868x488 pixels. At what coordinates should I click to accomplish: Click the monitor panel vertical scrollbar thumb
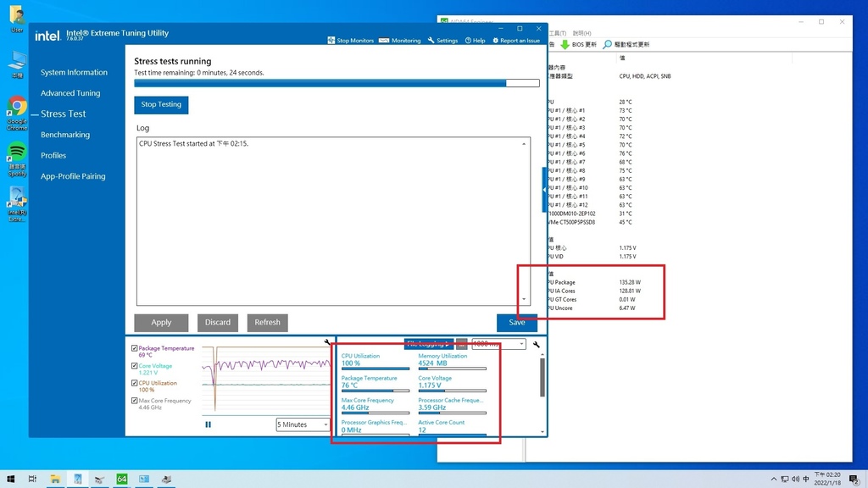click(542, 377)
